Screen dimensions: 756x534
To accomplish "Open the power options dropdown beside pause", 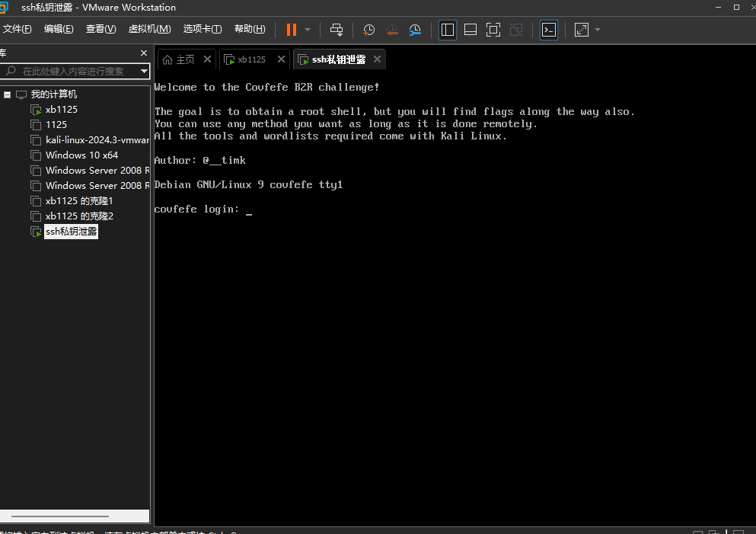I will point(308,30).
